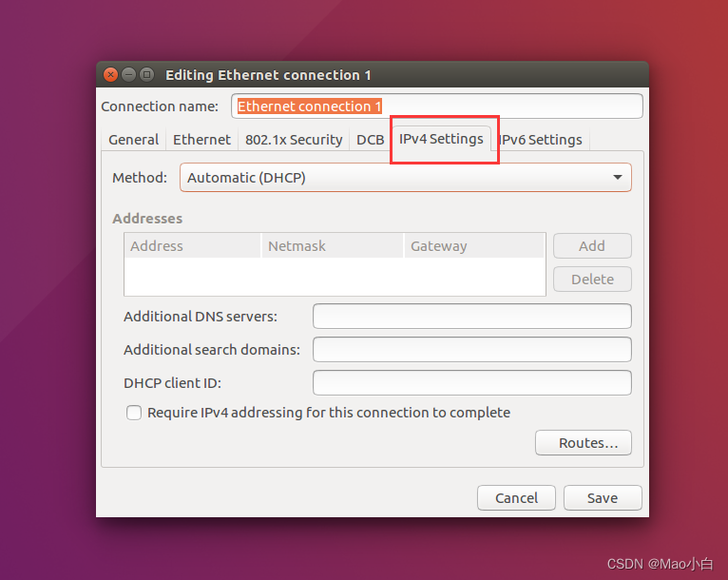Click the Netmask column header
Image resolution: width=728 pixels, height=580 pixels.
coord(333,245)
